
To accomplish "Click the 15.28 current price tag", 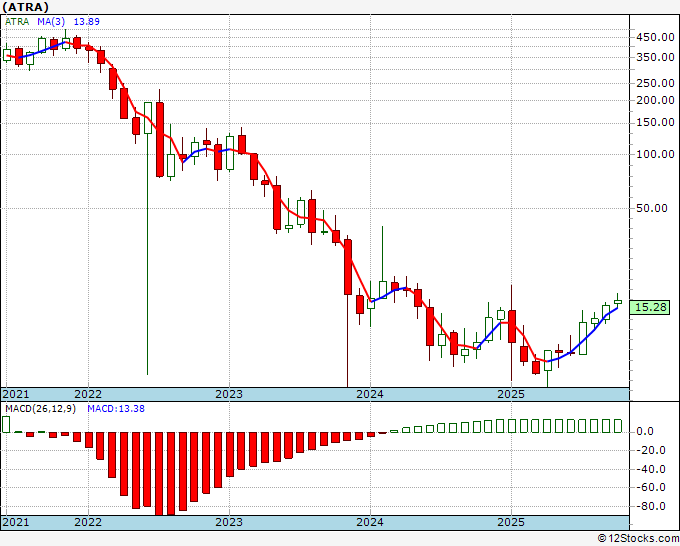I will pyautogui.click(x=650, y=307).
